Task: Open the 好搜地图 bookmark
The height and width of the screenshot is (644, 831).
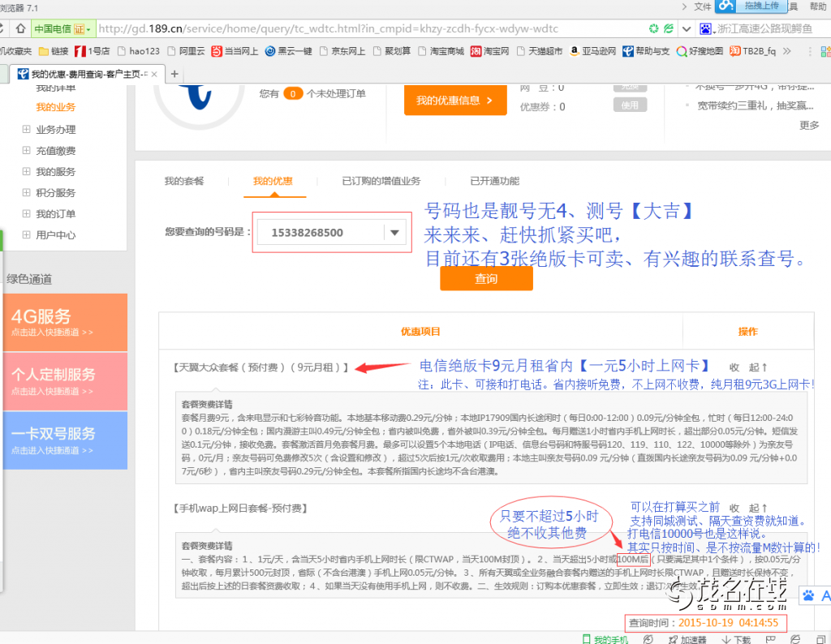Action: coord(700,51)
